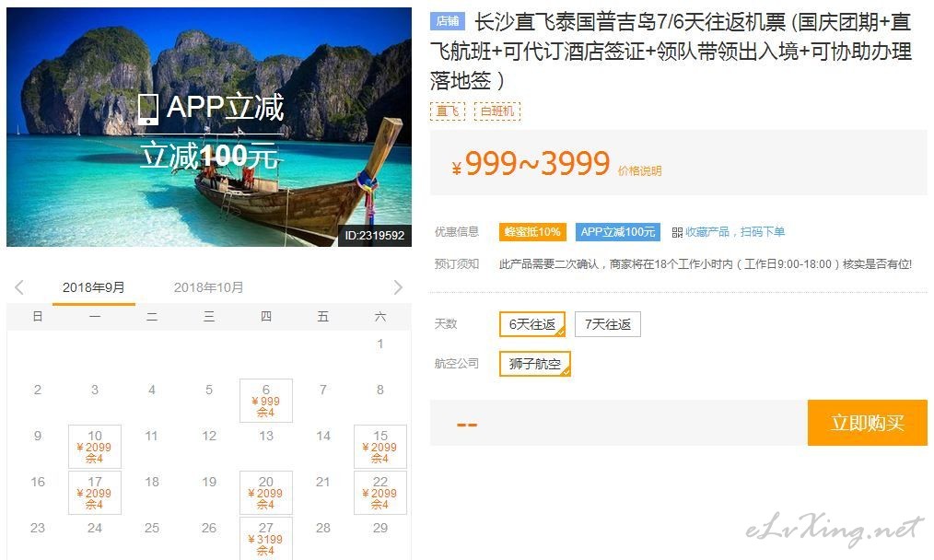The height and width of the screenshot is (560, 934).
Task: Switch to 2018年10月 calendar tab
Action: tap(208, 287)
